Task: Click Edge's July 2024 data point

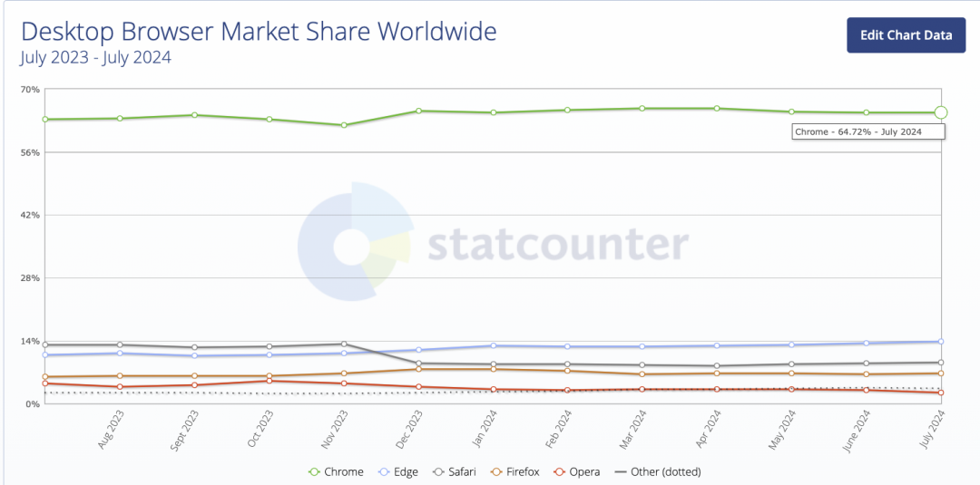Action: pos(941,342)
